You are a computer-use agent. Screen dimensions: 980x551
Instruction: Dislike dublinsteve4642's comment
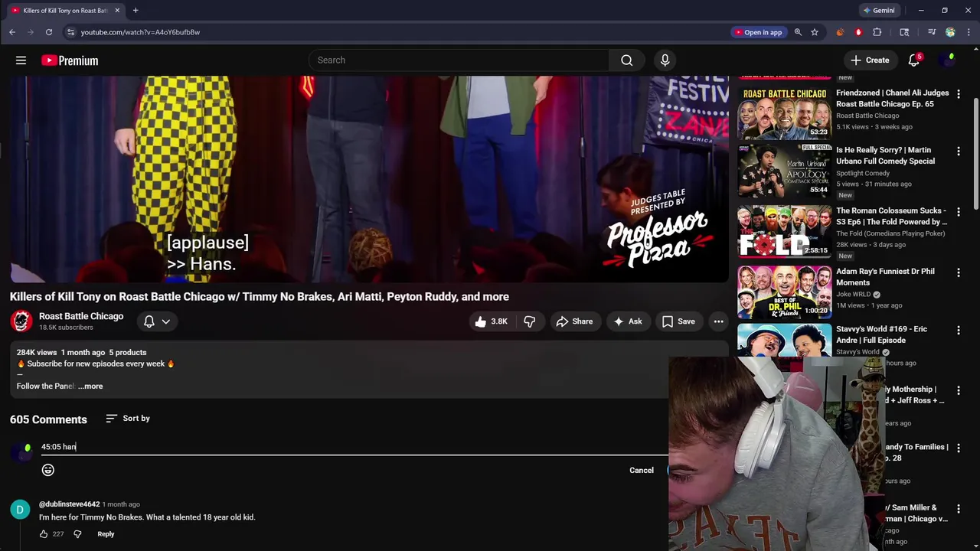point(77,534)
